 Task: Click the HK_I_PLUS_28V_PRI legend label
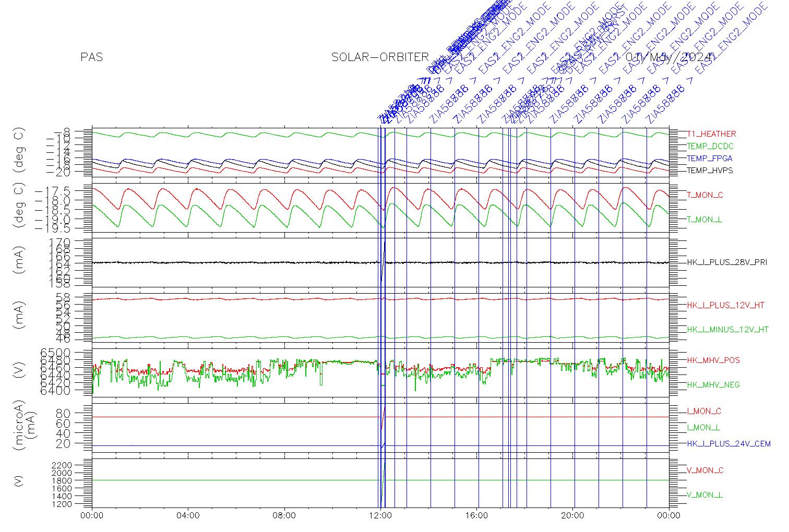(x=727, y=262)
